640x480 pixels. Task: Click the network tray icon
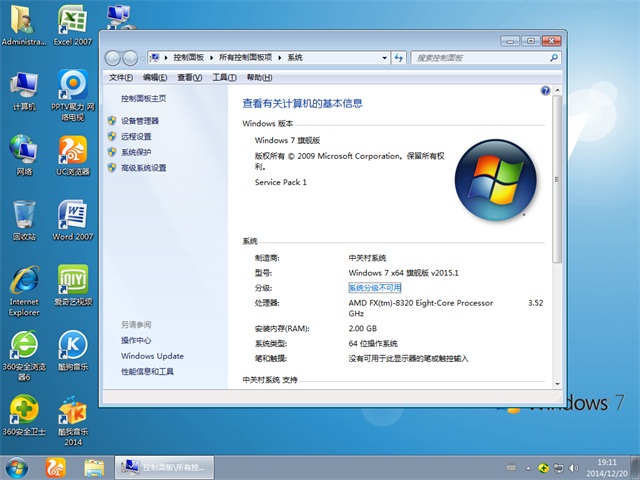click(558, 468)
